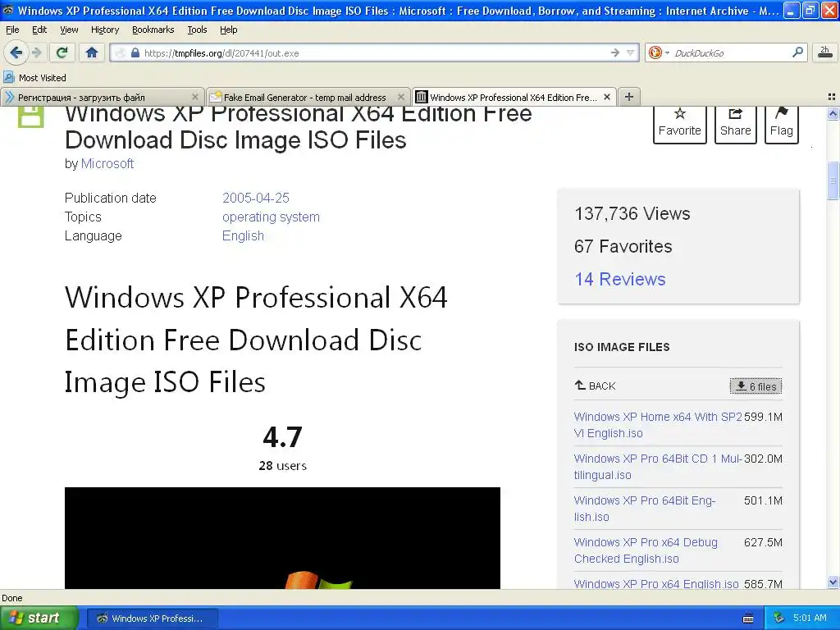840x630 pixels.
Task: Download Windows XP Pro x64 Debug Checked ISO
Action: point(646,550)
